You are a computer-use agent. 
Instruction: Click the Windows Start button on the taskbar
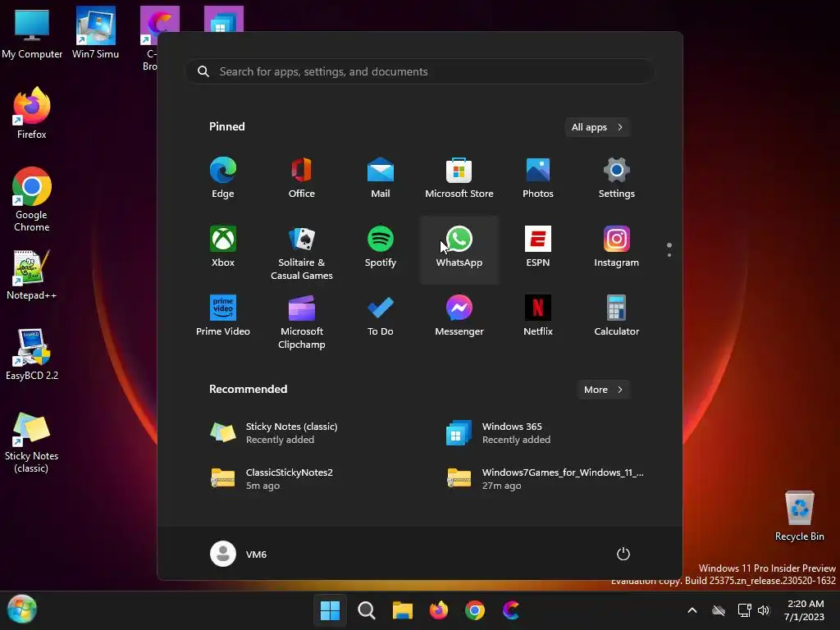tap(330, 610)
